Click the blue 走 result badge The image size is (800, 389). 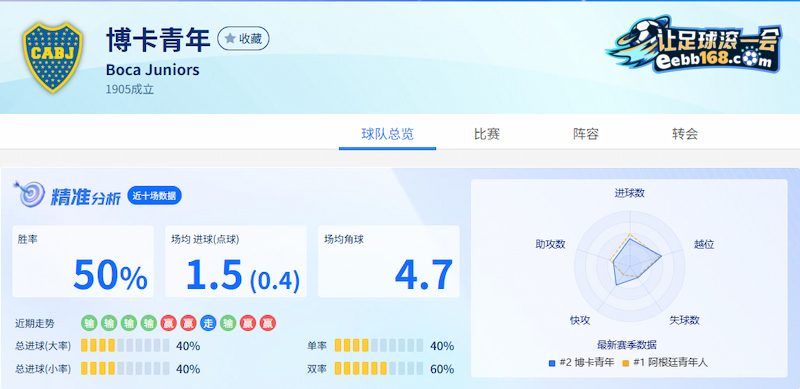point(208,323)
